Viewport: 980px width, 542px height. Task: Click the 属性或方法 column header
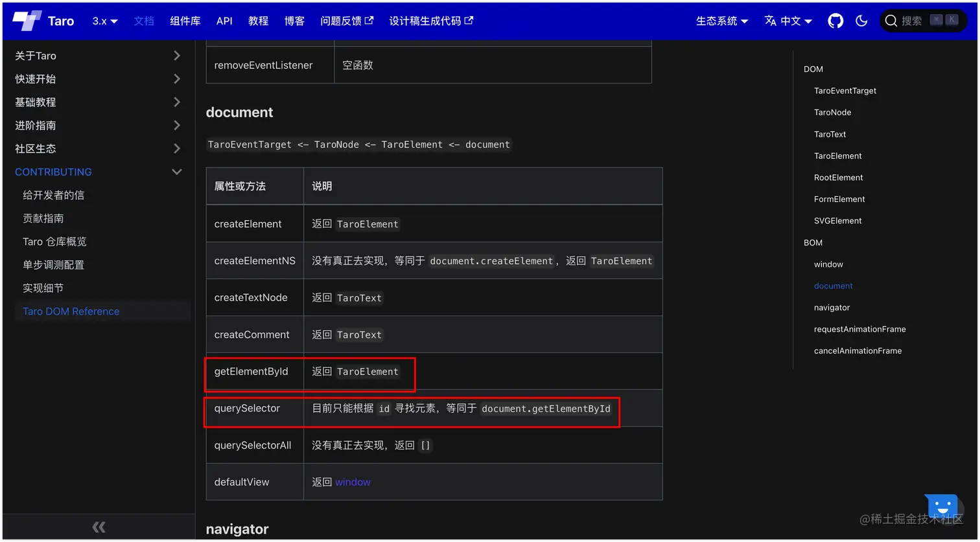pos(255,186)
